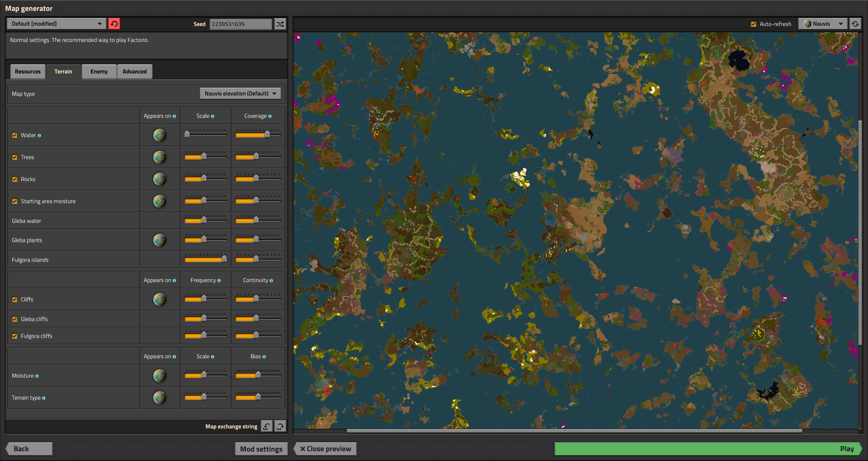Click the Trees coverage slider
This screenshot has height=461, width=868.
[x=258, y=156]
